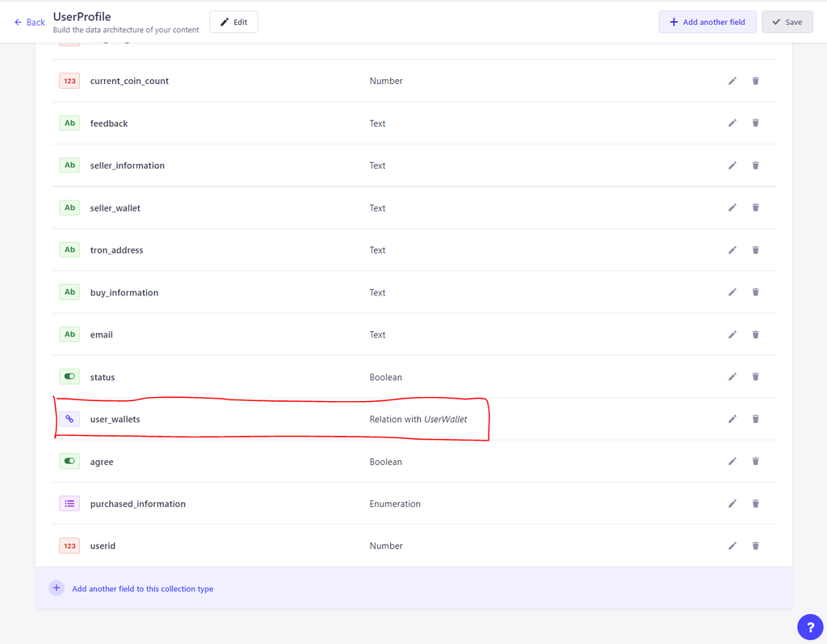Click Add another field at the top
The image size is (827, 644).
pyautogui.click(x=707, y=22)
